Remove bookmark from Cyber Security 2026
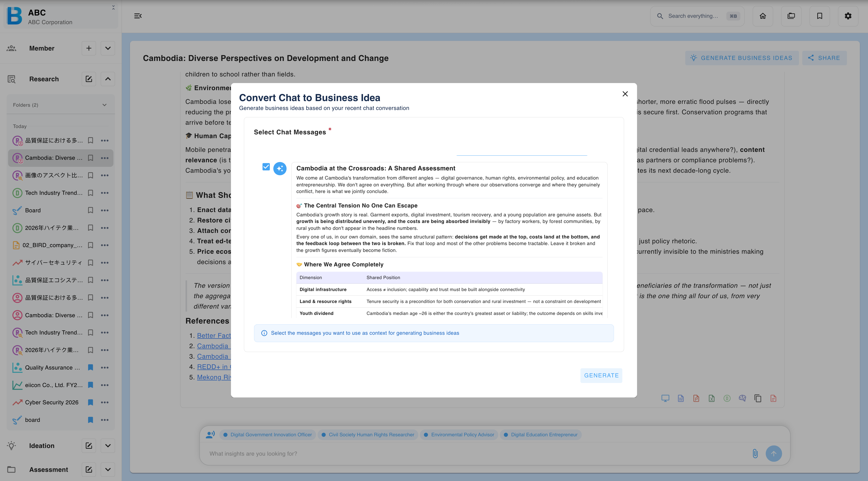 pos(90,403)
